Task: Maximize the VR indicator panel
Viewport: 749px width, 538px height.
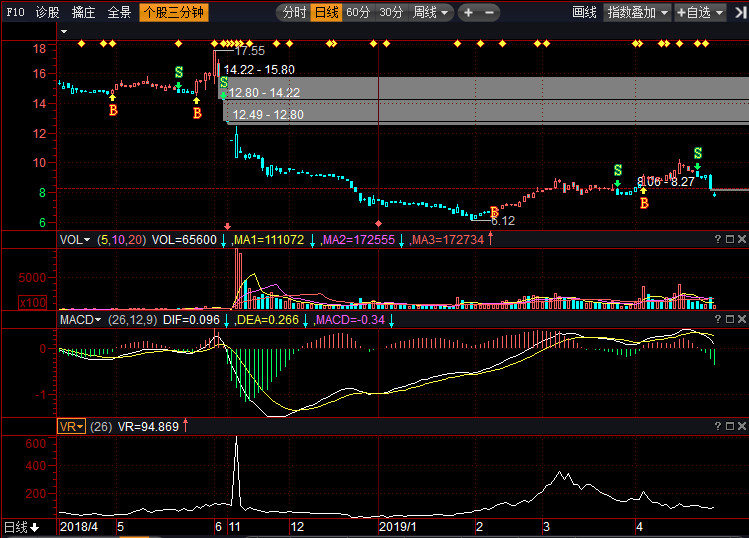Action: coord(729,426)
